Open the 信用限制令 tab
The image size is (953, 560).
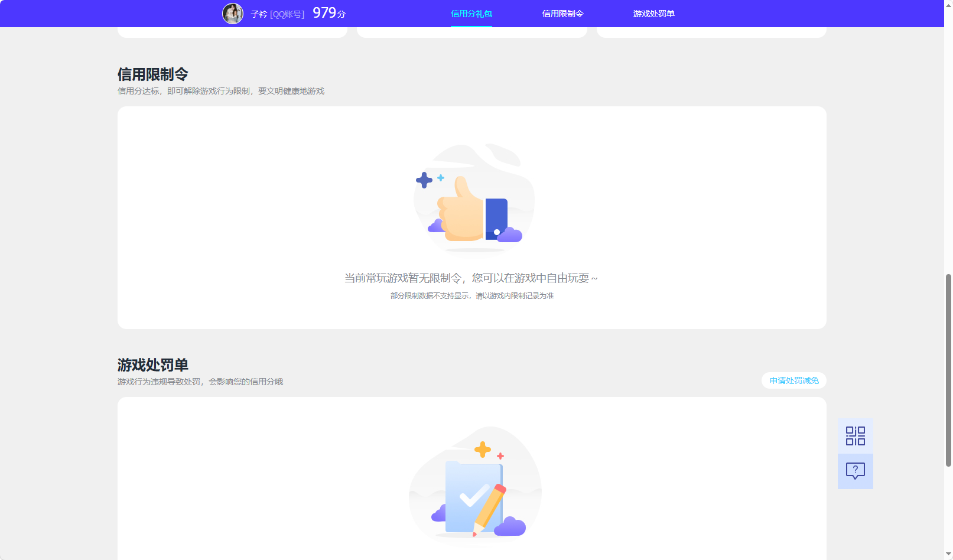pos(562,13)
